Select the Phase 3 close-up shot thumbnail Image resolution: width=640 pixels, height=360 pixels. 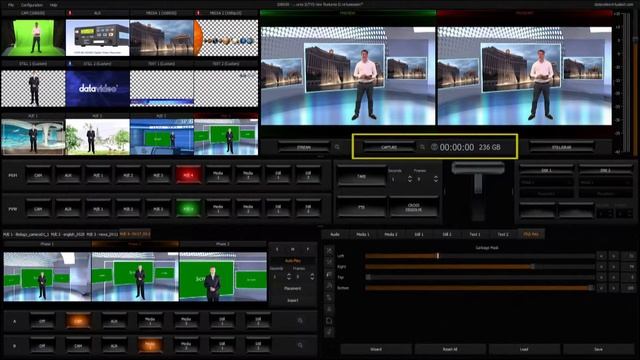click(x=223, y=277)
